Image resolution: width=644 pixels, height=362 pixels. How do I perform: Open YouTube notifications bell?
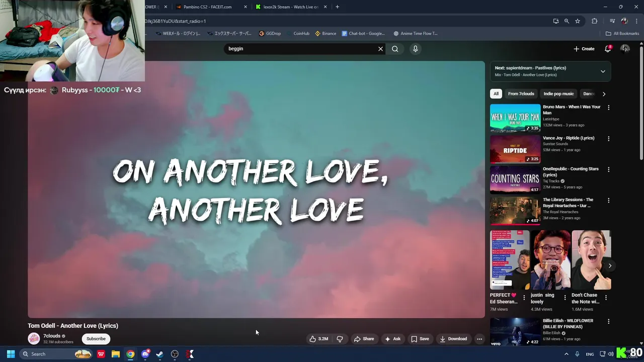click(x=608, y=49)
